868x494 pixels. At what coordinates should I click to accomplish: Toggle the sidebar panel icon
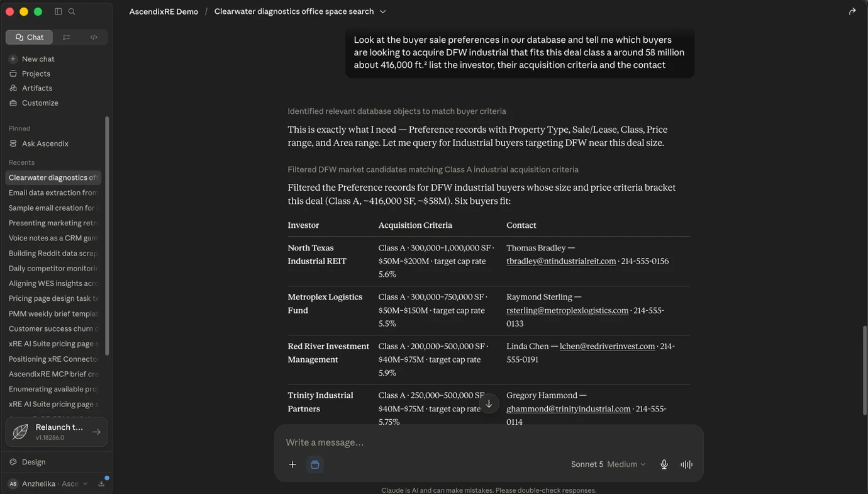(x=58, y=11)
